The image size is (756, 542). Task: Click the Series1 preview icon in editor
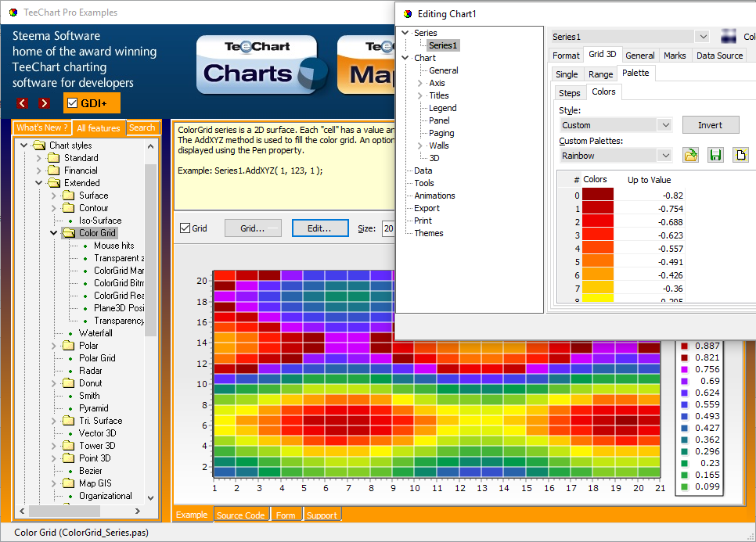tap(729, 36)
